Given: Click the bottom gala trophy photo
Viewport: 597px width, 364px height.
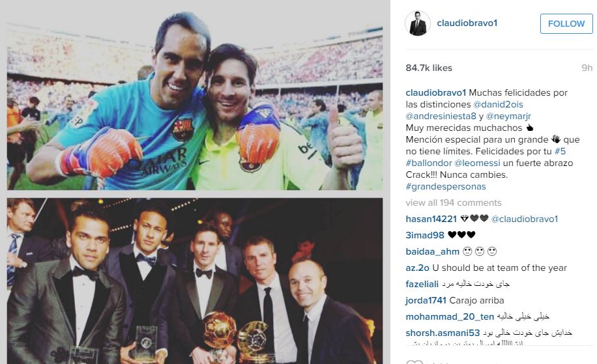Looking at the screenshot, I should pyautogui.click(x=195, y=281).
